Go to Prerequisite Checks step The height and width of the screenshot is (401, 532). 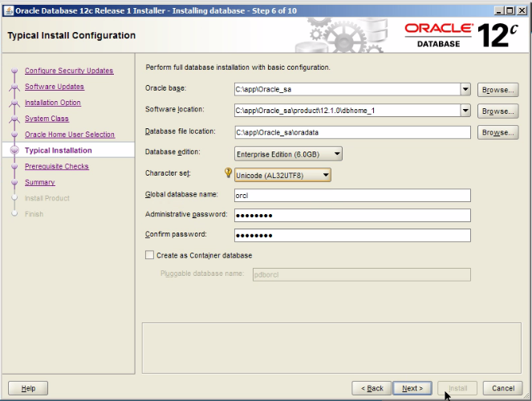57,167
